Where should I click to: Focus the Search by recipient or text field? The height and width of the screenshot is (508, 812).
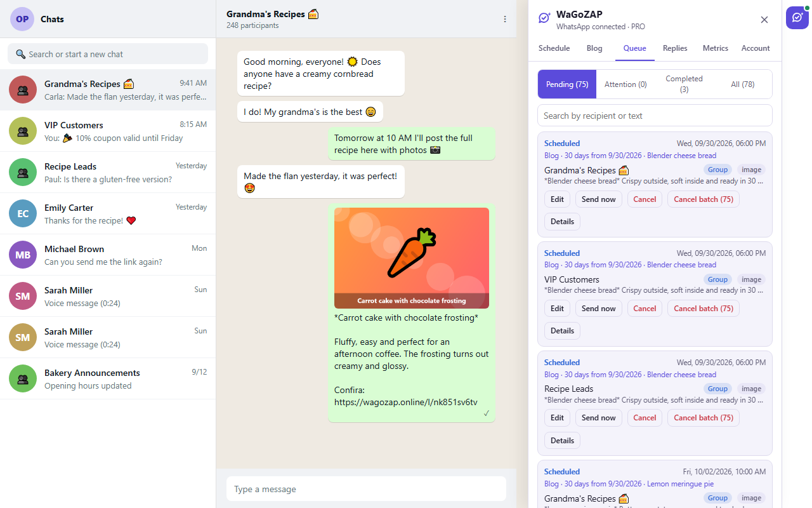pos(655,116)
